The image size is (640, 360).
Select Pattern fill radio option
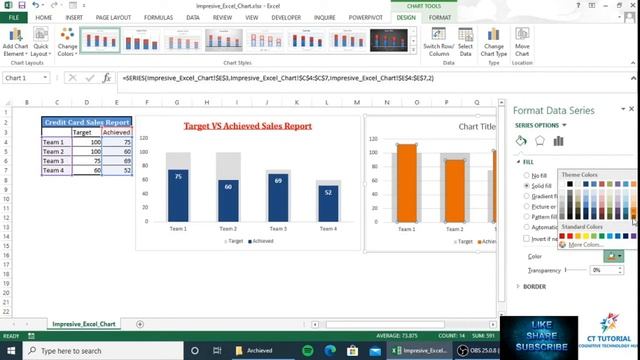[x=527, y=217]
